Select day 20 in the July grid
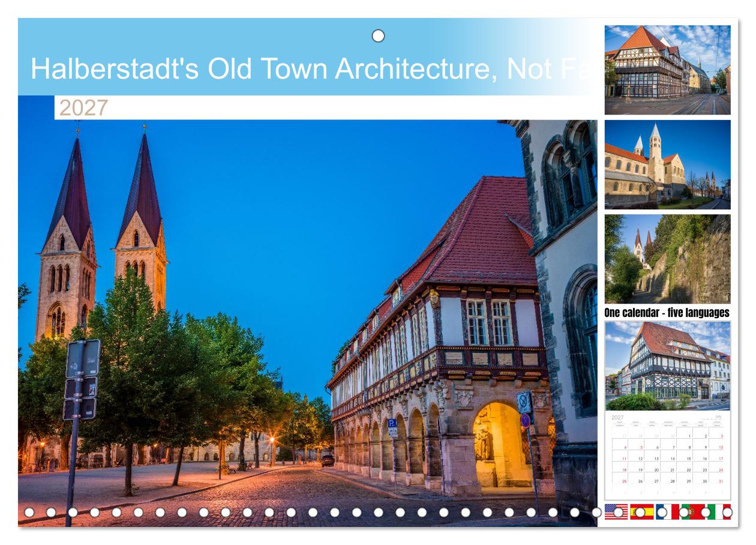 pyautogui.click(x=656, y=470)
